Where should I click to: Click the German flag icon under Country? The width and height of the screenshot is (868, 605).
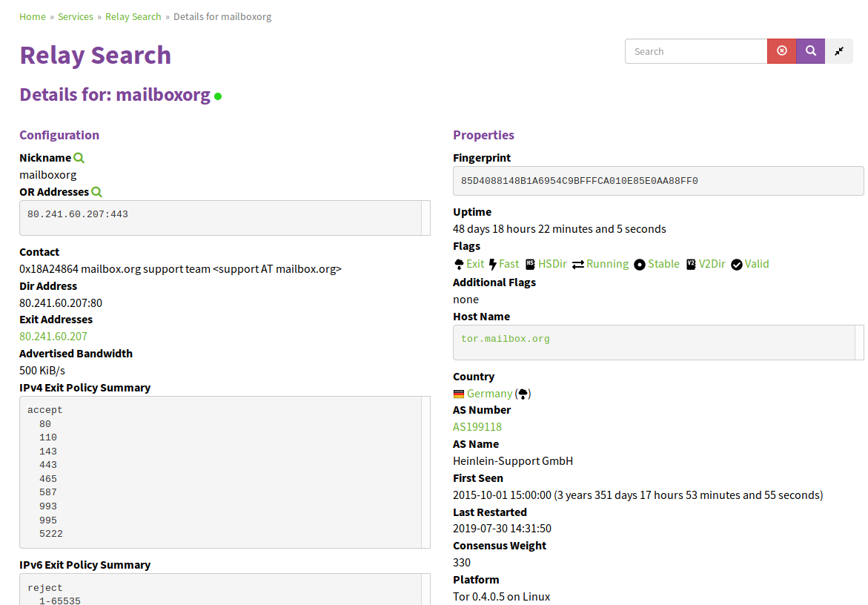tap(459, 394)
